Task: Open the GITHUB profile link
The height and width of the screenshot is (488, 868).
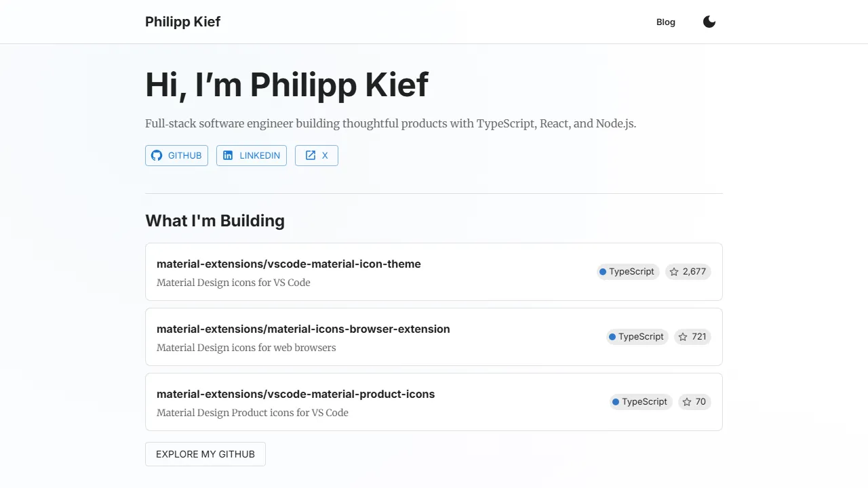Action: click(176, 155)
